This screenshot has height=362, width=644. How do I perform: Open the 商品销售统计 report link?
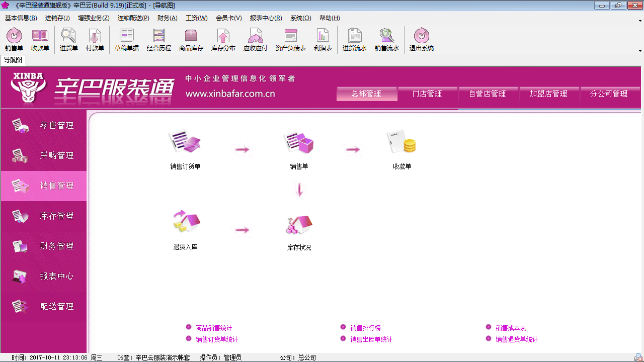[214, 328]
